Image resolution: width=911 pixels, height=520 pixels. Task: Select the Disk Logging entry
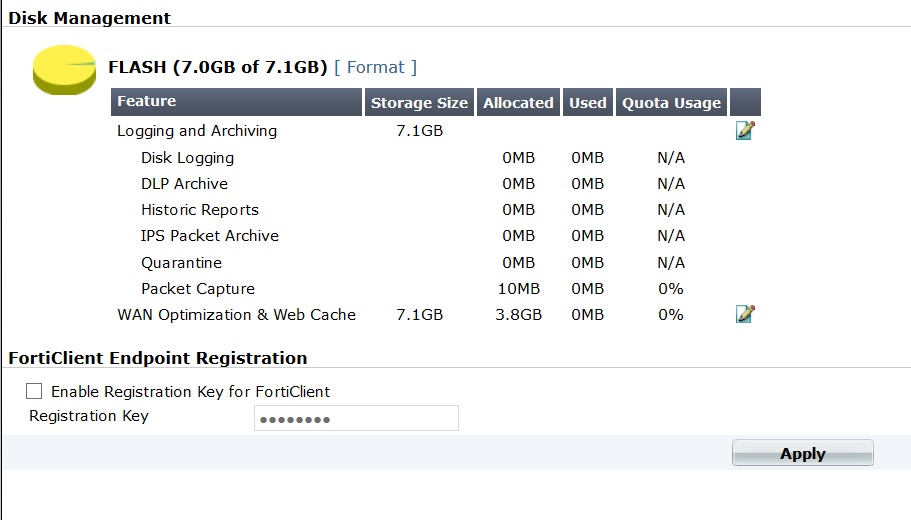[x=187, y=158]
